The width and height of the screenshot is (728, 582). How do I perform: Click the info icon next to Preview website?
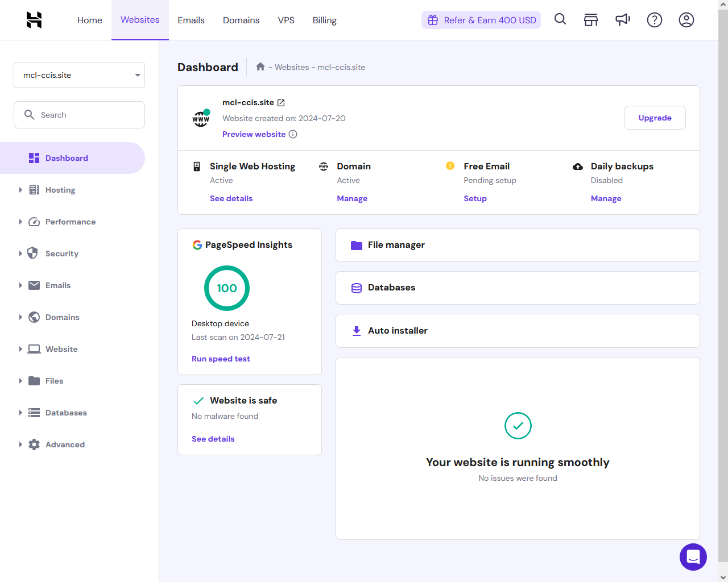click(x=293, y=134)
